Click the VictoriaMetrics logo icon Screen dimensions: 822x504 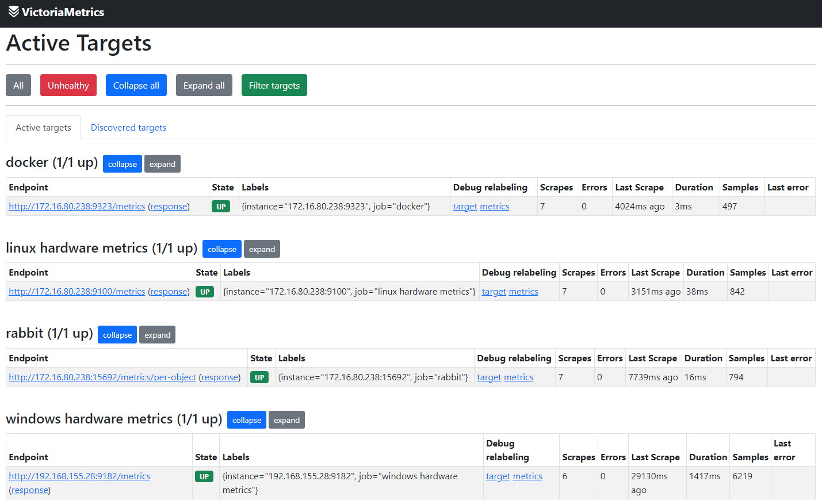coord(14,12)
